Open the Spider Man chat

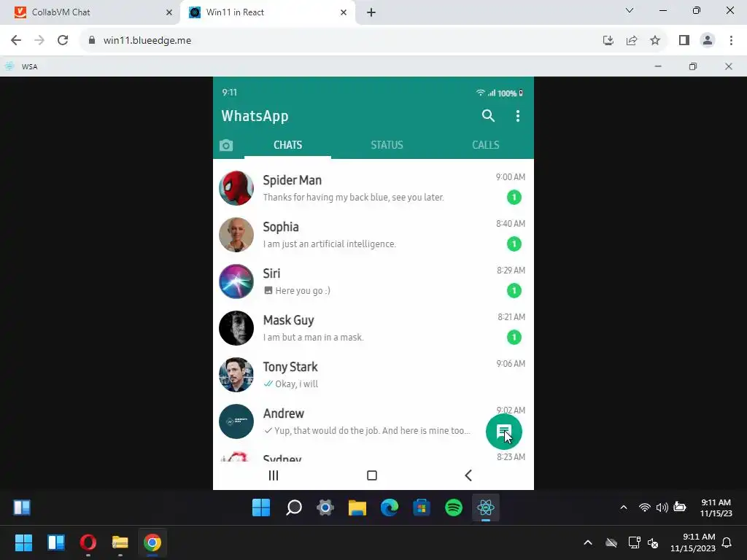373,188
